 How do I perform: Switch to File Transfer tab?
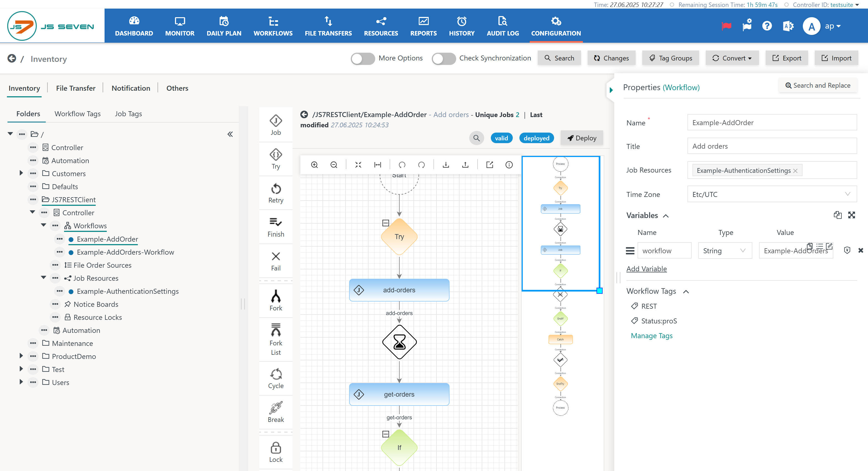[x=75, y=88]
